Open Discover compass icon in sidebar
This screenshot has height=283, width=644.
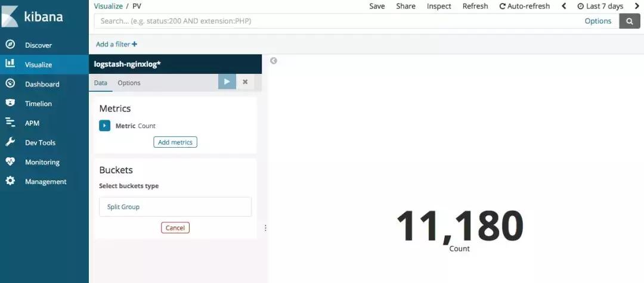coord(10,44)
